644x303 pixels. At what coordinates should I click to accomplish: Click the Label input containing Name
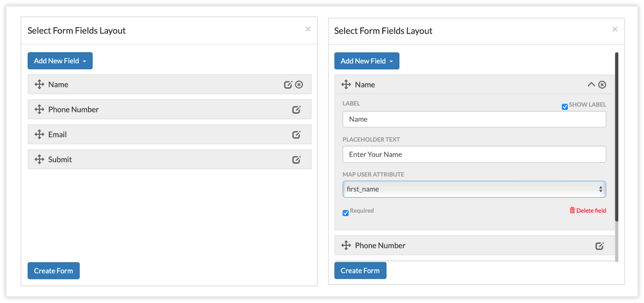point(474,119)
